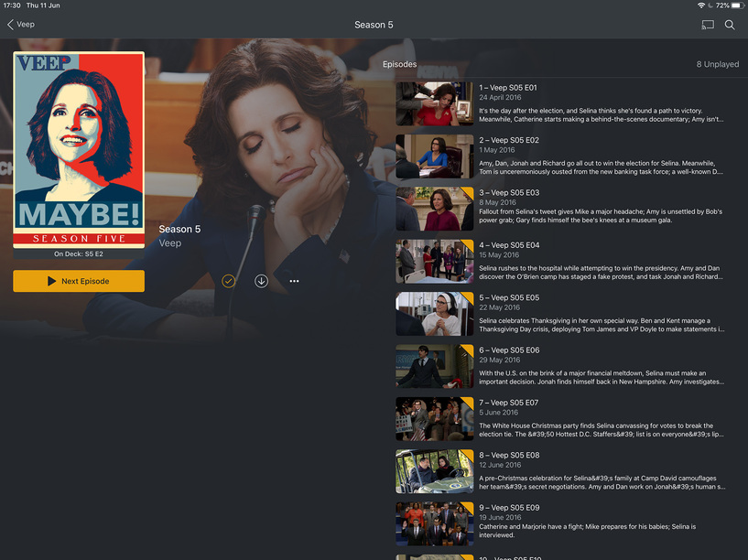Click the Next Episode button
Image resolution: width=748 pixels, height=560 pixels.
click(x=79, y=281)
